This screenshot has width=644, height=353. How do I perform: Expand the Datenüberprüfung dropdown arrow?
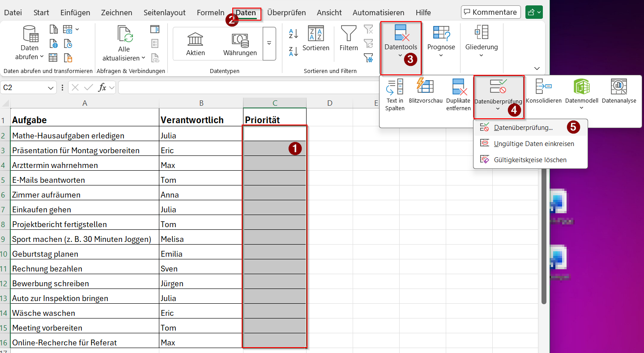[498, 109]
